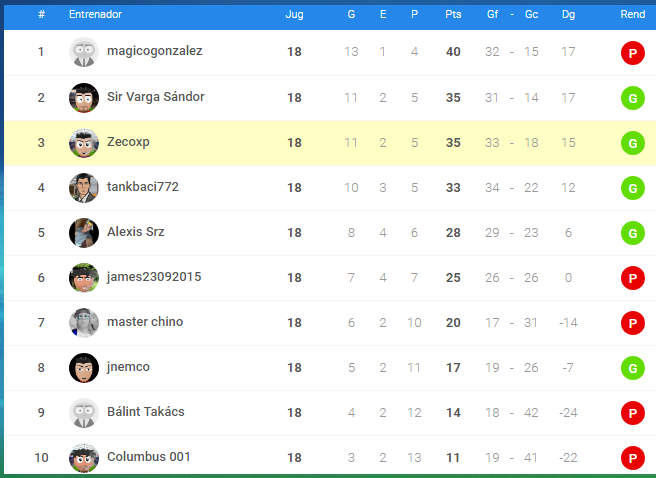This screenshot has width=656, height=478.
Task: Sort table by Pts column header
Action: pyautogui.click(x=453, y=14)
